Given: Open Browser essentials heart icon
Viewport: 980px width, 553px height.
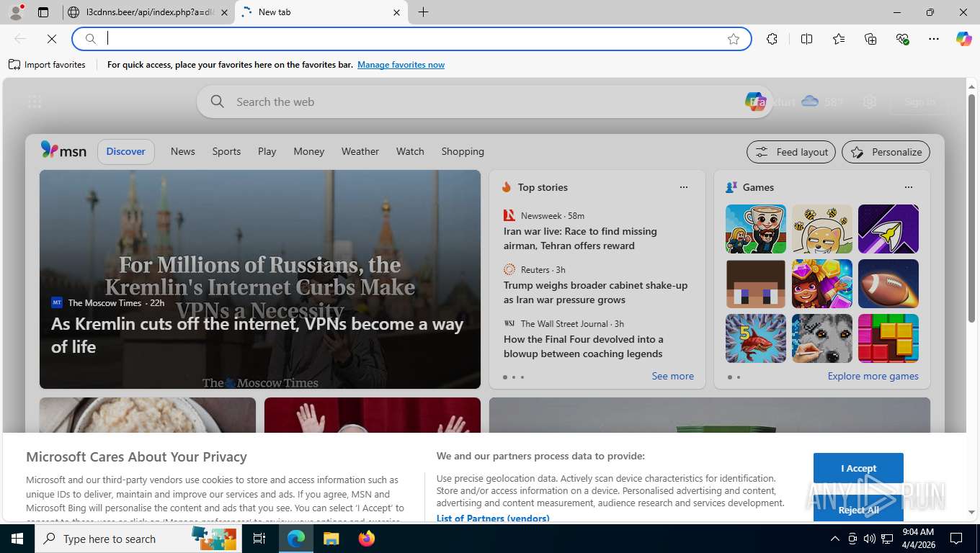Looking at the screenshot, I should tap(902, 39).
